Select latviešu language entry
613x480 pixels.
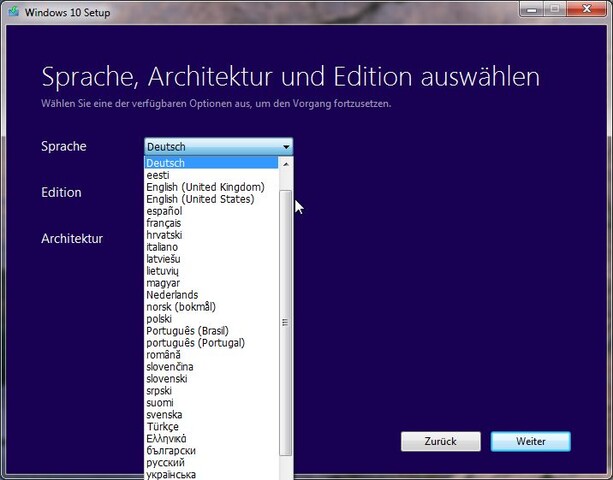(212, 259)
